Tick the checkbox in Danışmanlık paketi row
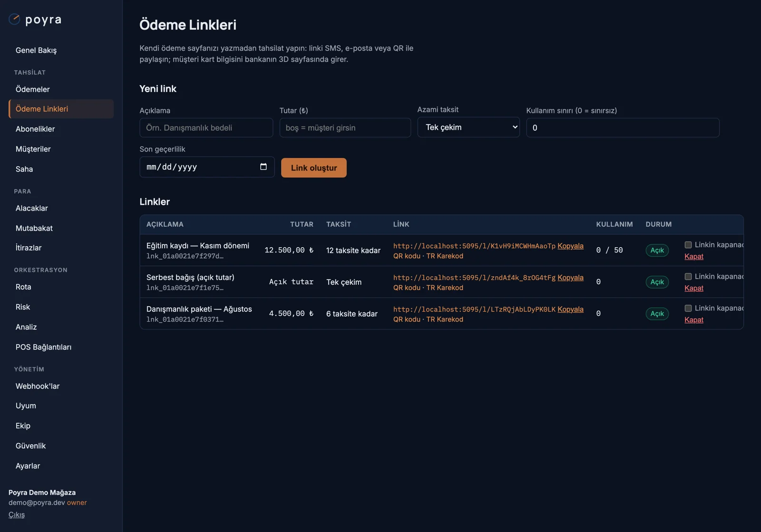This screenshot has width=761, height=532. pos(688,309)
